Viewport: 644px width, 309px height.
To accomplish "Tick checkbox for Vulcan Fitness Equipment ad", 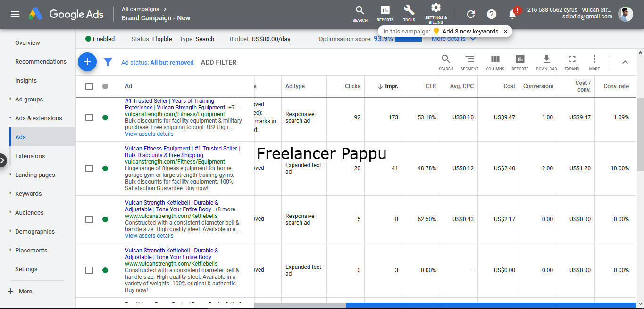I will click(89, 168).
